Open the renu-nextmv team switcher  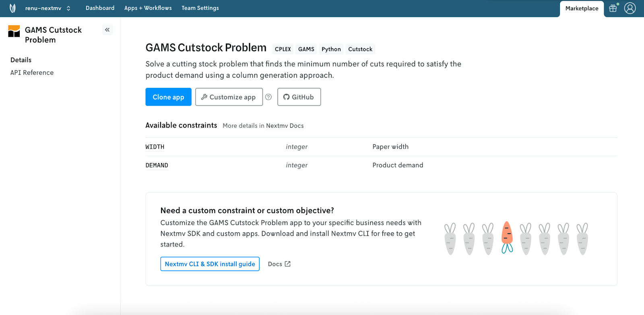[x=48, y=8]
